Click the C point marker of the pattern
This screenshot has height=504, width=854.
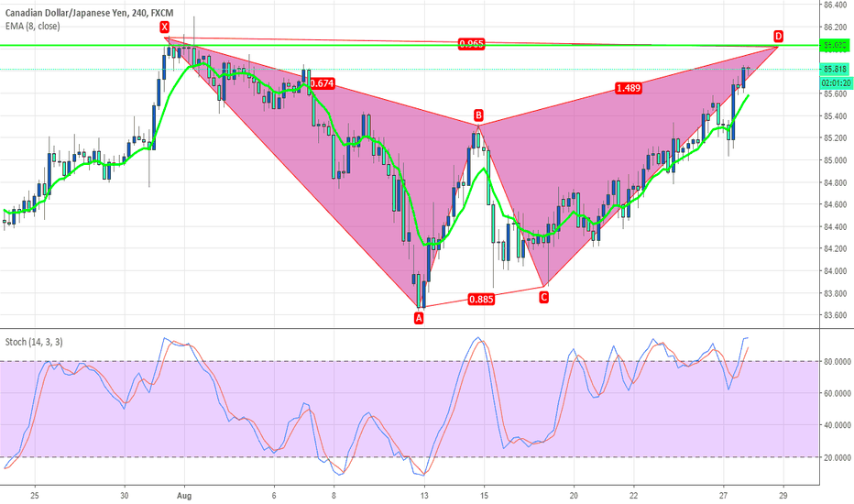[543, 297]
